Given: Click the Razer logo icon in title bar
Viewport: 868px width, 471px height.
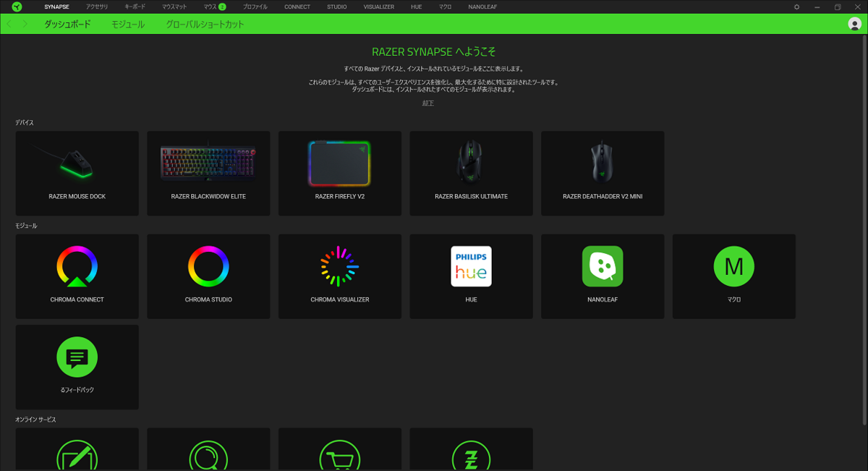Looking at the screenshot, I should [17, 7].
